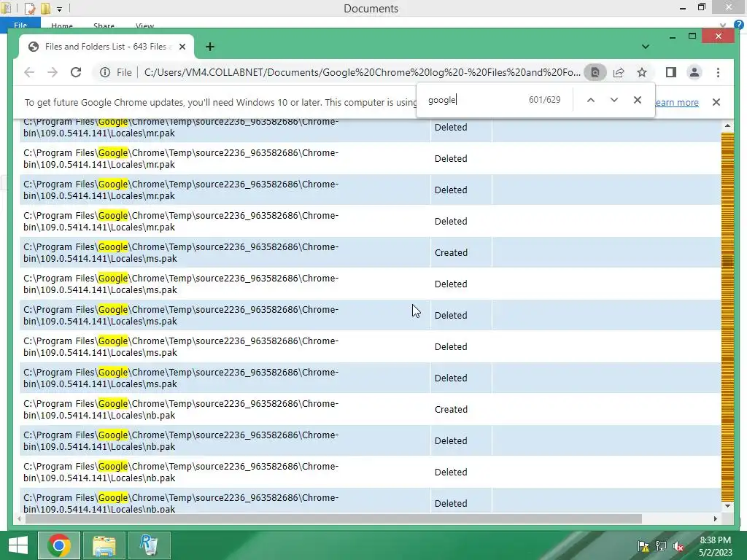Expand the Documents window ribbon chevron
This screenshot has width=747, height=560.
pos(723,25)
